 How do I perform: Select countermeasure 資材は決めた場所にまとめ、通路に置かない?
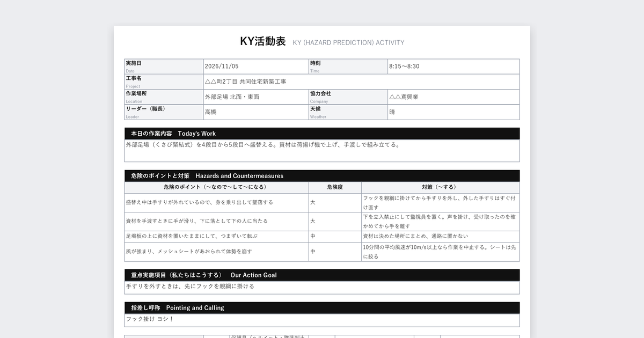point(416,236)
